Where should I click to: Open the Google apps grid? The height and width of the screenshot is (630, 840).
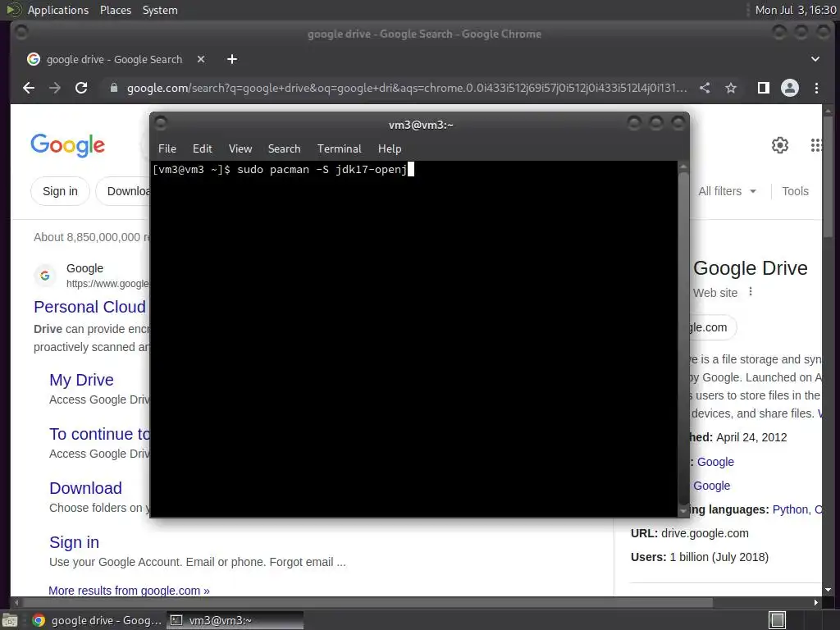point(816,145)
